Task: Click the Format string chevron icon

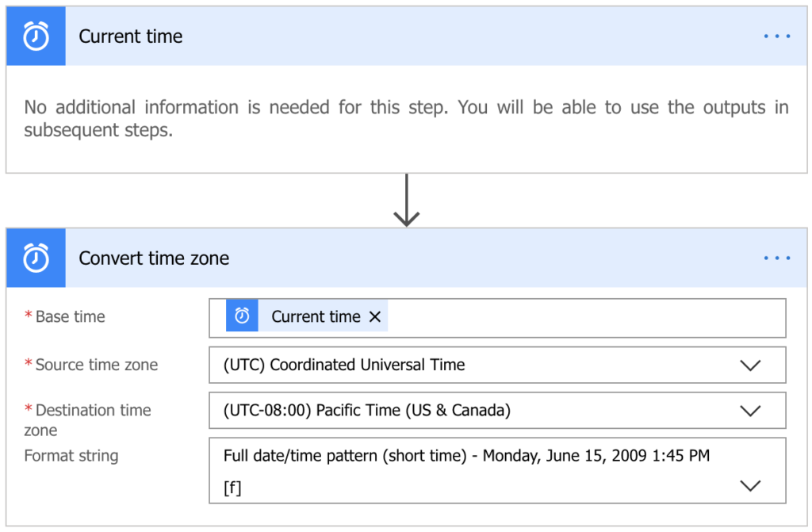Action: [x=750, y=484]
